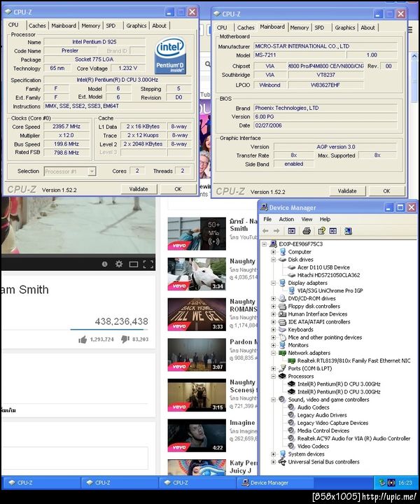Click Legacy Video Capture Devices entry

point(332,423)
